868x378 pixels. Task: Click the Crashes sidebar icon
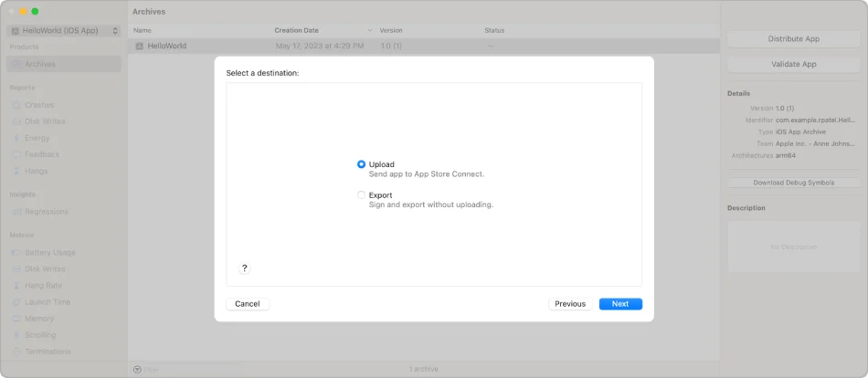[x=16, y=105]
